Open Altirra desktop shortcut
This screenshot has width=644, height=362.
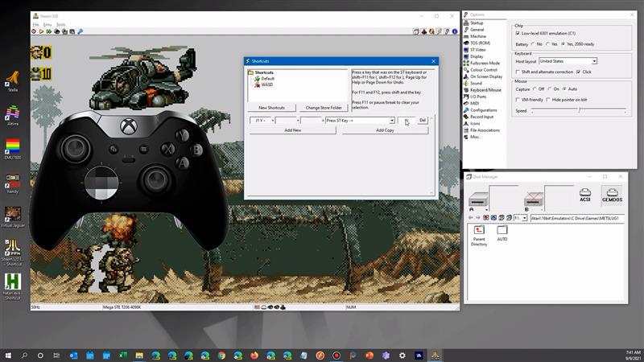(x=13, y=115)
